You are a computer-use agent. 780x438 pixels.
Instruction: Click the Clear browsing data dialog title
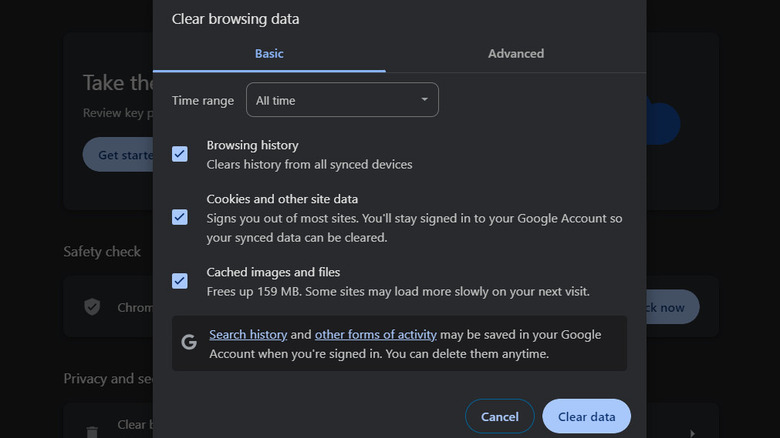point(235,19)
